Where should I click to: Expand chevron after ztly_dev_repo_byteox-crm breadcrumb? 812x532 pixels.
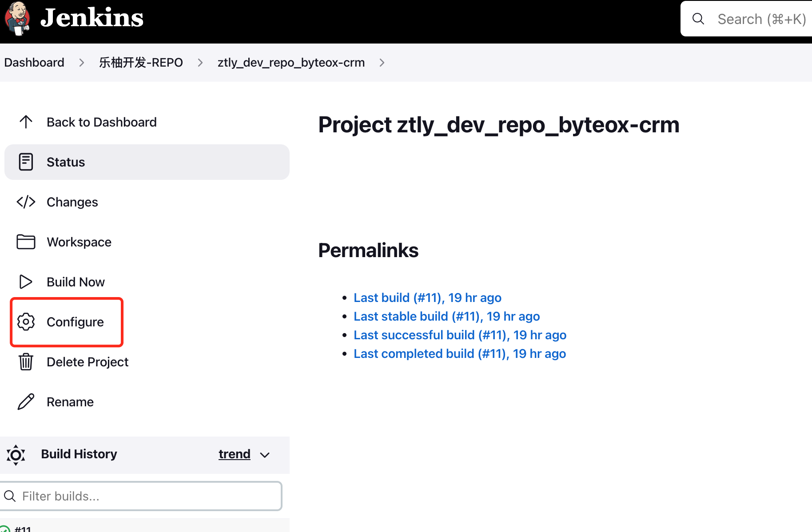[382, 63]
